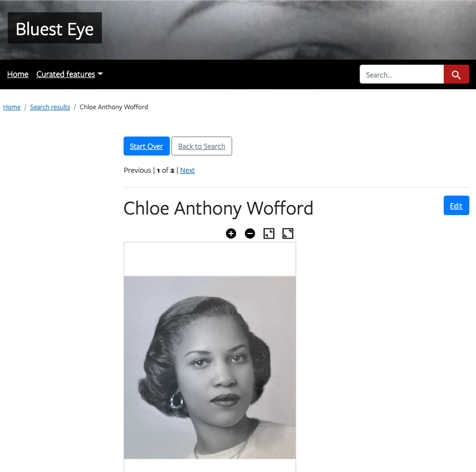Click the Start Over button
The height and width of the screenshot is (472, 476).
coord(146,146)
